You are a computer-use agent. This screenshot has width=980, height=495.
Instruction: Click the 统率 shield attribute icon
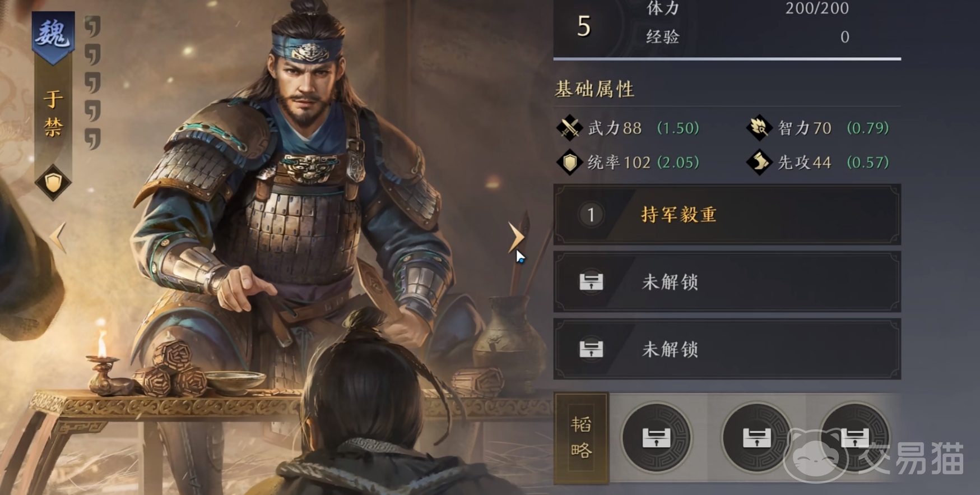569,163
